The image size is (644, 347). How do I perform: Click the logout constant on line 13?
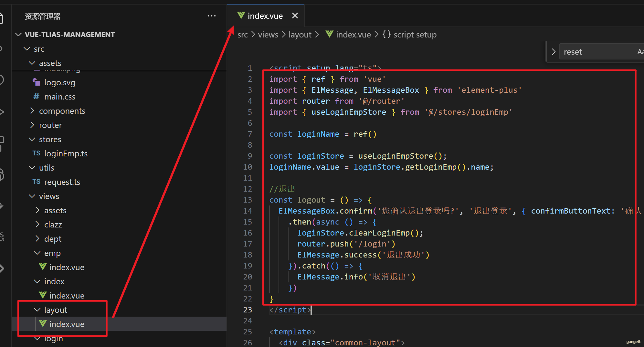pyautogui.click(x=311, y=200)
